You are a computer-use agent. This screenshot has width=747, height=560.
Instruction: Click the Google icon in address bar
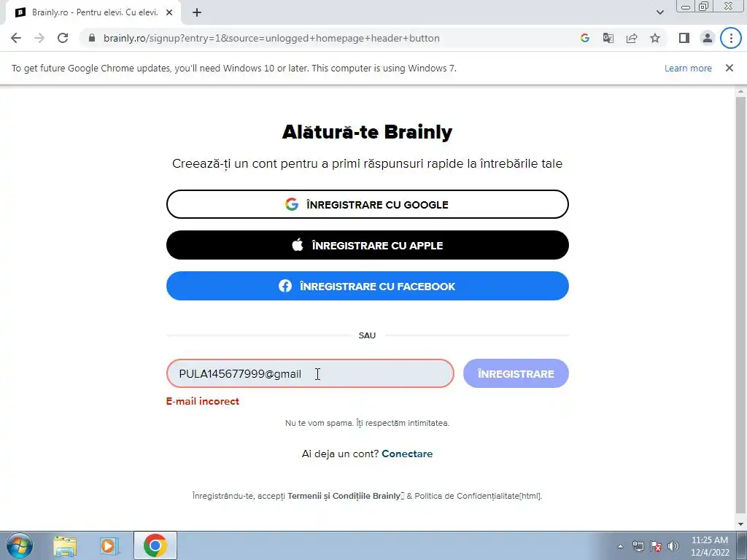585,38
